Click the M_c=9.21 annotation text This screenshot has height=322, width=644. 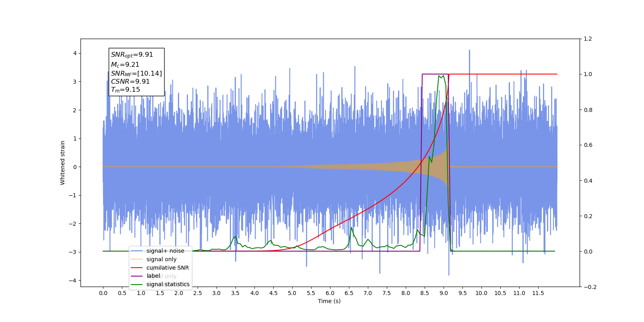click(125, 64)
